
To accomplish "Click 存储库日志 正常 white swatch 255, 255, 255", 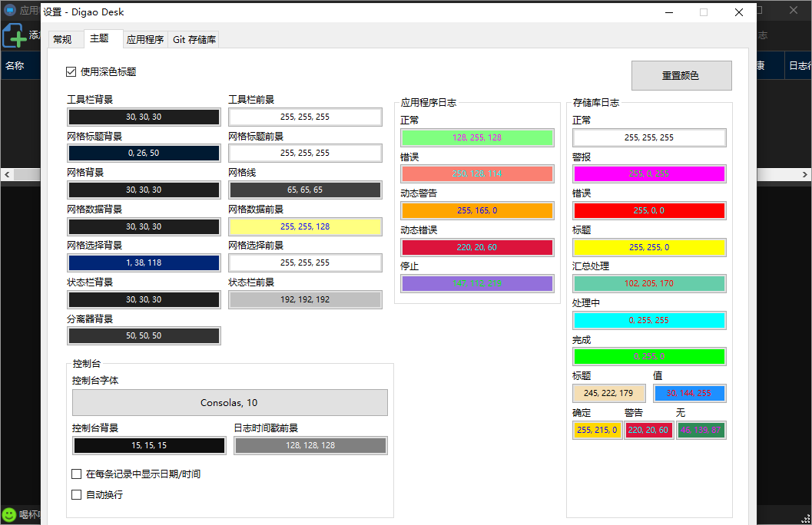I will (649, 137).
